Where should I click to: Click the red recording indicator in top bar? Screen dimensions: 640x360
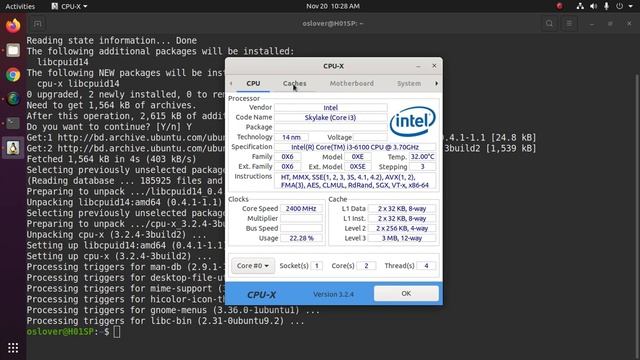(560, 6)
